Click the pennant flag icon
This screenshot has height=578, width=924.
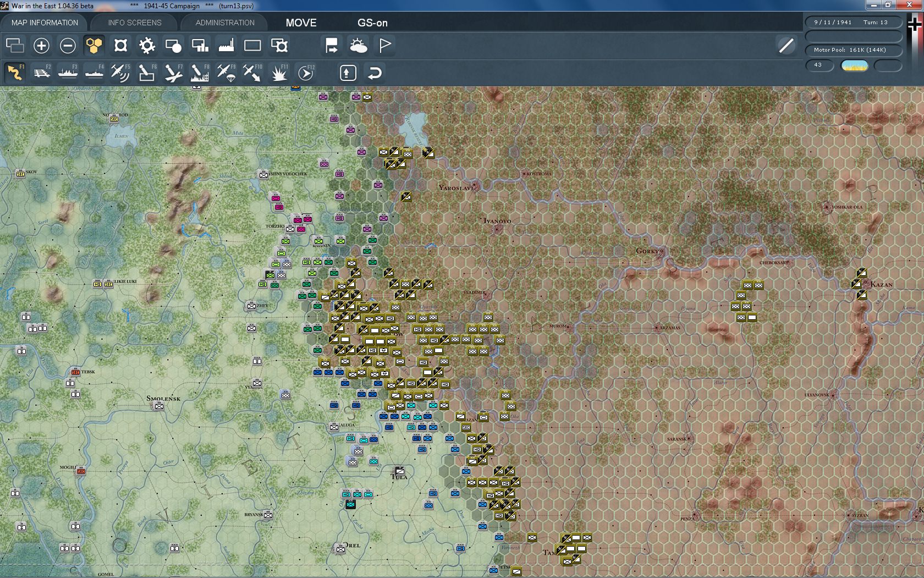coord(384,45)
